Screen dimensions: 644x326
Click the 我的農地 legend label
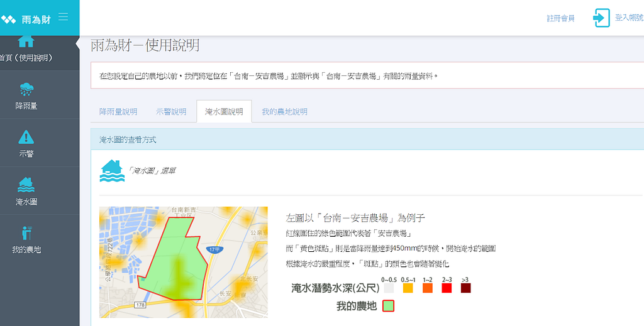(x=357, y=307)
